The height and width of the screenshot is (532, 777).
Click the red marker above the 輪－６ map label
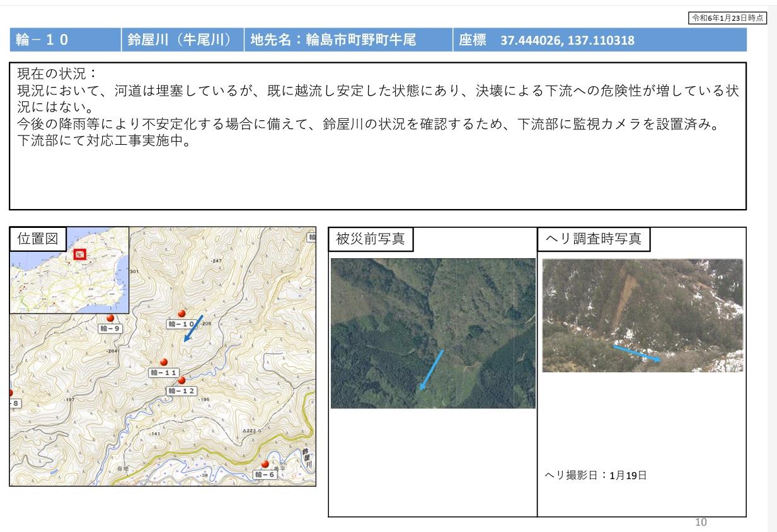pos(265,464)
